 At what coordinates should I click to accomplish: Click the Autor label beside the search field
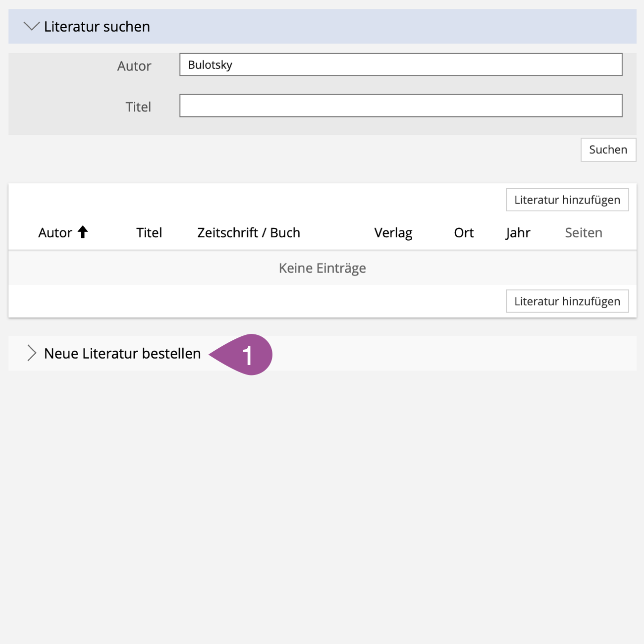click(x=134, y=66)
